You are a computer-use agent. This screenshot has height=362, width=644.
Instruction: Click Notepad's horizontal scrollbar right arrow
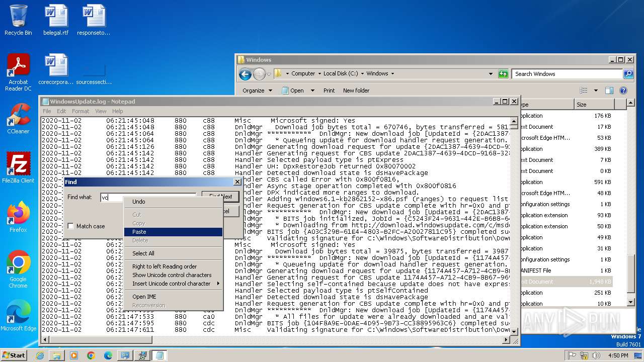[x=507, y=340]
